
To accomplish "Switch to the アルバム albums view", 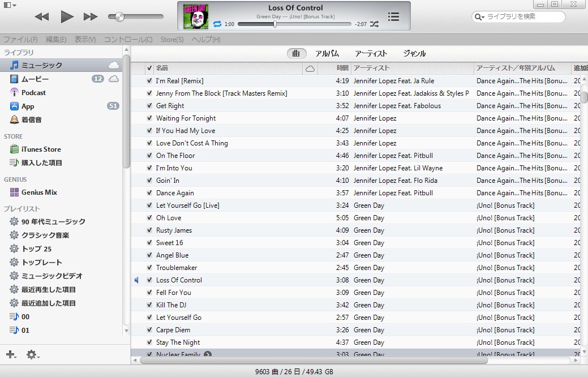I will coord(327,54).
